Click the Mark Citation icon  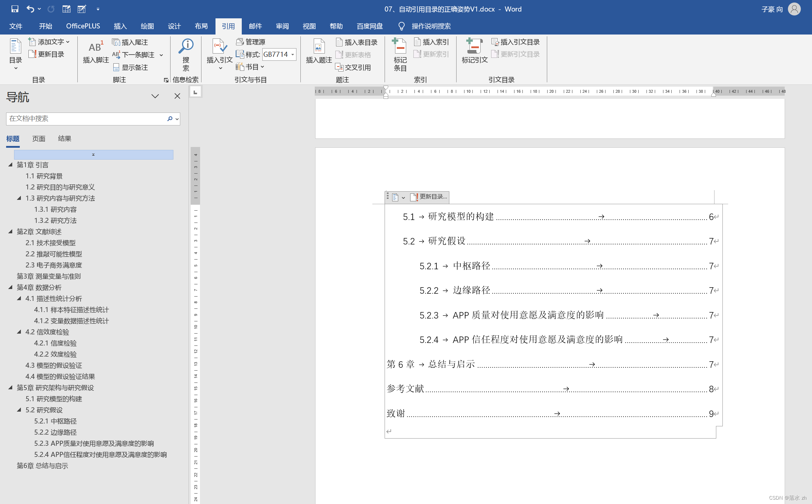(474, 46)
